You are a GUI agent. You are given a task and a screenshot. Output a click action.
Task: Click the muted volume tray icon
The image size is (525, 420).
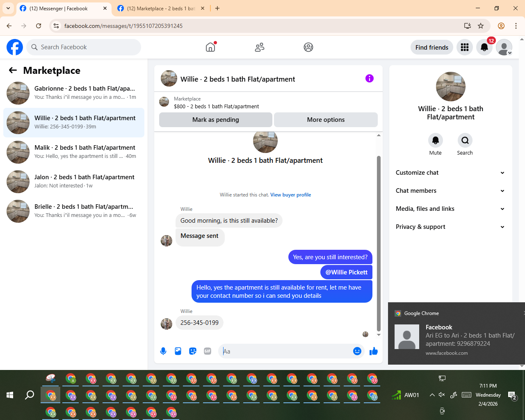click(442, 395)
